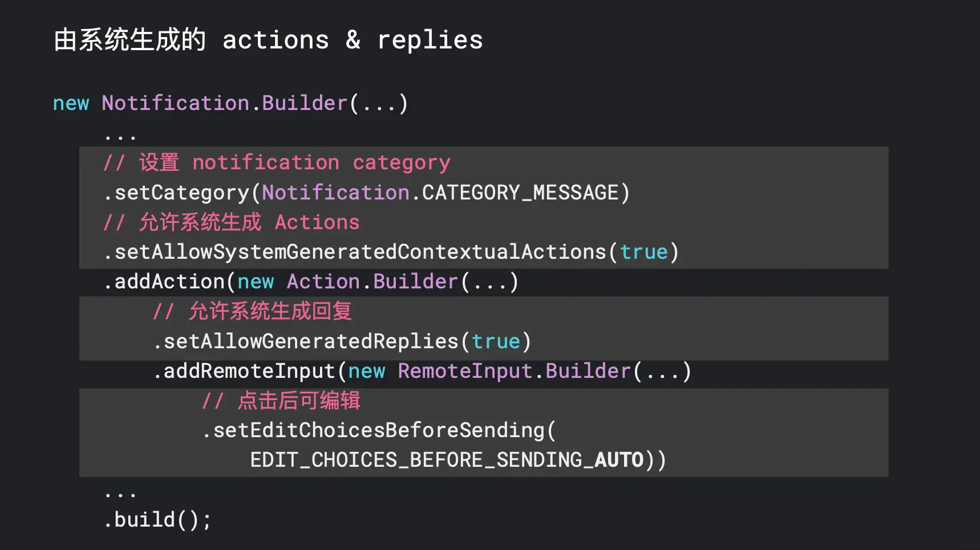
Task: Click the '.setAllowGeneratedReplies' method
Action: point(306,341)
